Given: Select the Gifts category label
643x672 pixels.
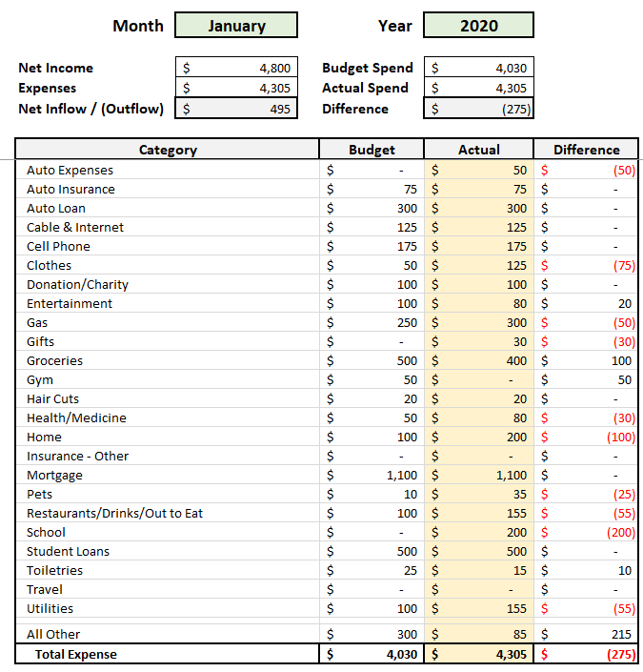Looking at the screenshot, I should tap(40, 341).
